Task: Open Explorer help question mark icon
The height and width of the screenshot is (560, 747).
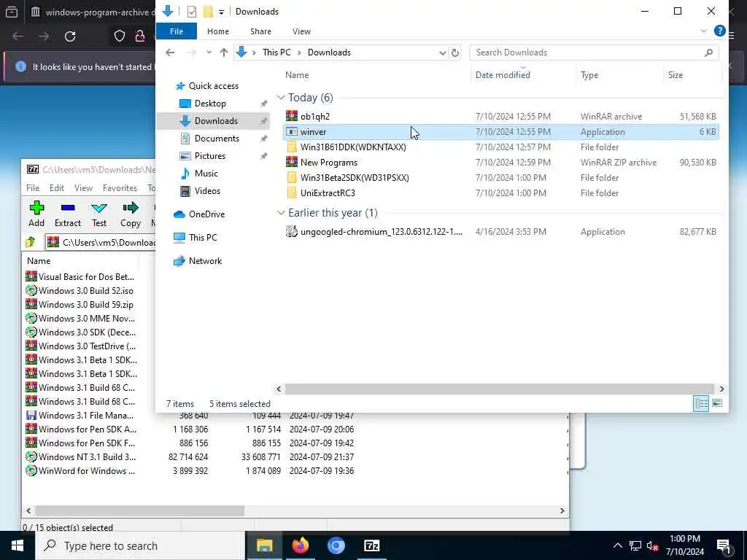Action: click(719, 31)
